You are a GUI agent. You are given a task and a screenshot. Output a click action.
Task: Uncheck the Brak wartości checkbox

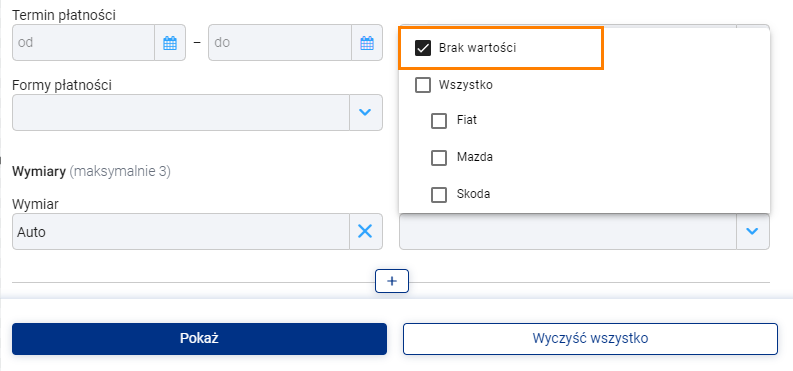(423, 49)
